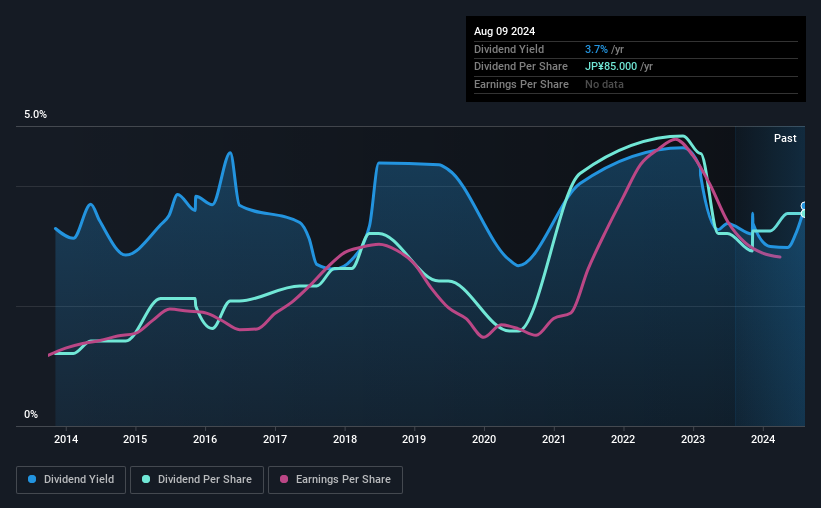This screenshot has width=821, height=508.
Task: Click the Earnings Per Share 'No data' row
Action: (636, 84)
